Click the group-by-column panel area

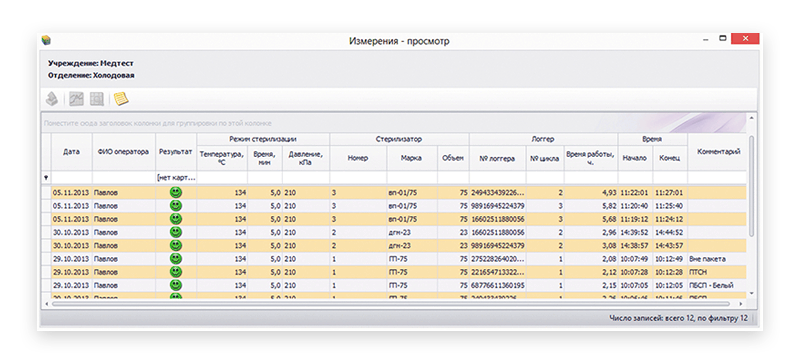pos(393,123)
